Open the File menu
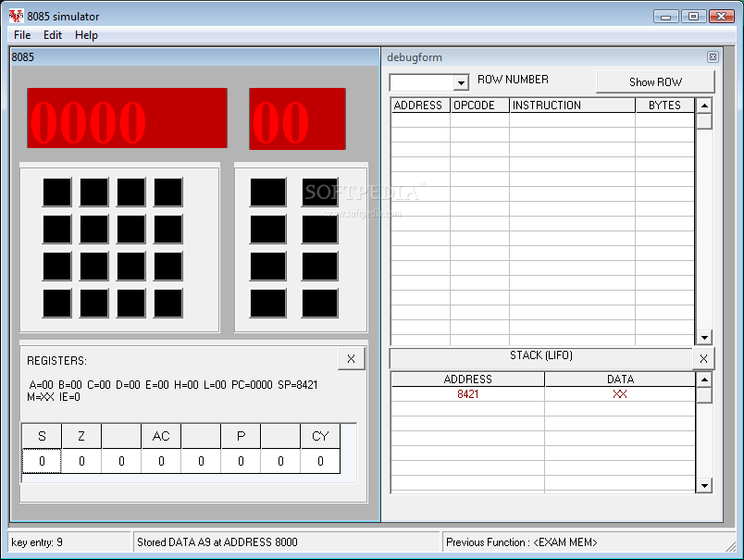 (22, 35)
